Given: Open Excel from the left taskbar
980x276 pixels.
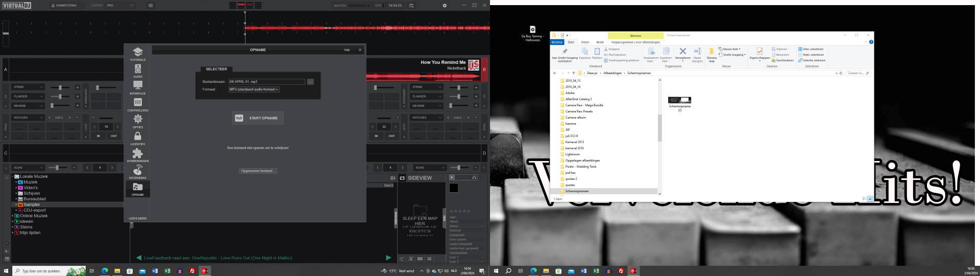Looking at the screenshot, I should pos(167,271).
